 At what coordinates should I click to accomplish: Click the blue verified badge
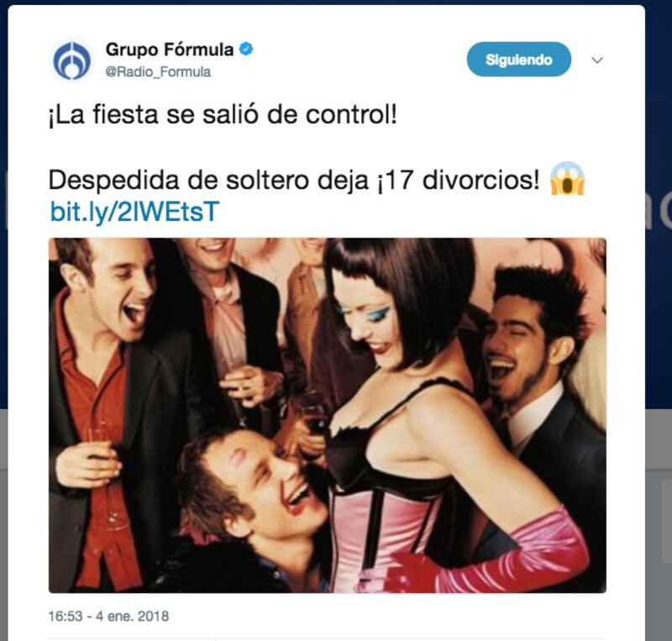(245, 50)
